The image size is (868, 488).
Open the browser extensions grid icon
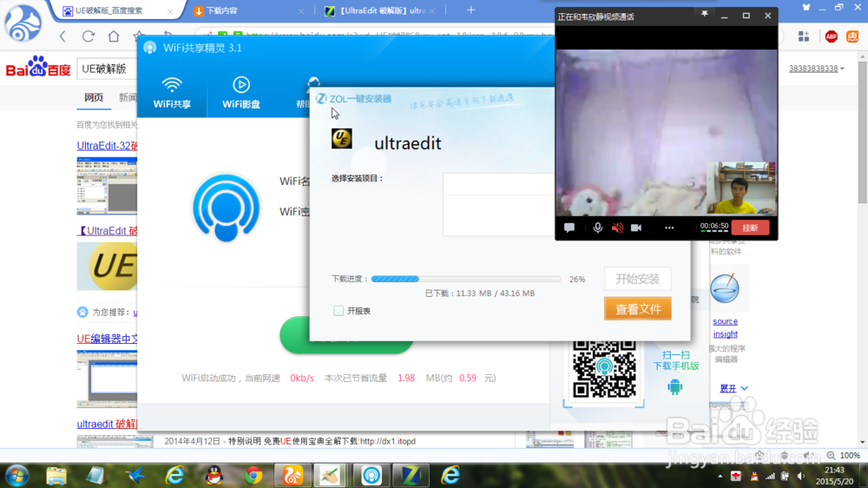803,36
